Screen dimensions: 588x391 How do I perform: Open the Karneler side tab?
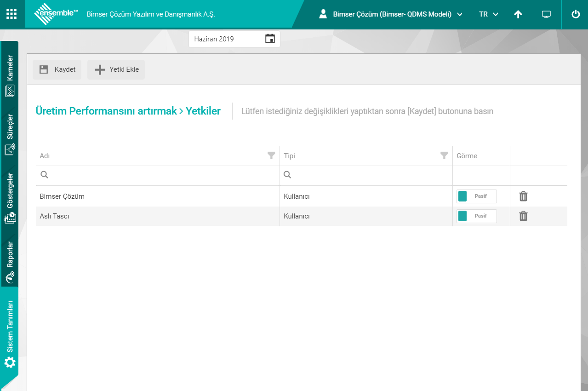(10, 75)
